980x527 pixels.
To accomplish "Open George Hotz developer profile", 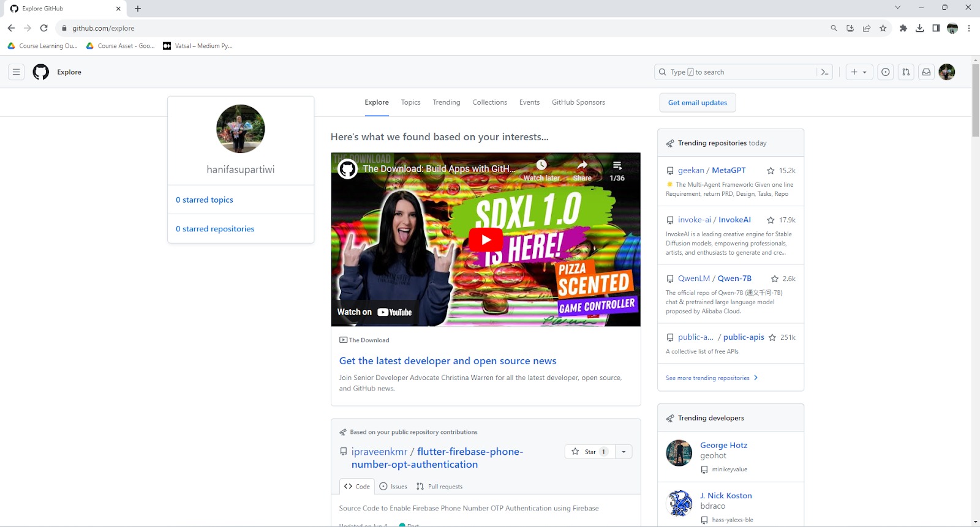I will 724,446.
